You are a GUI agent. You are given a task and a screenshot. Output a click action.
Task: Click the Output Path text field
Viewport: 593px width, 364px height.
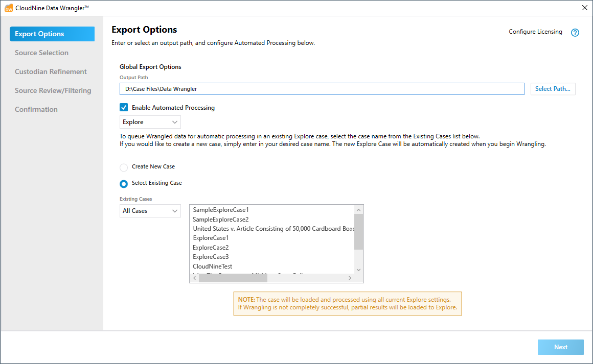322,89
